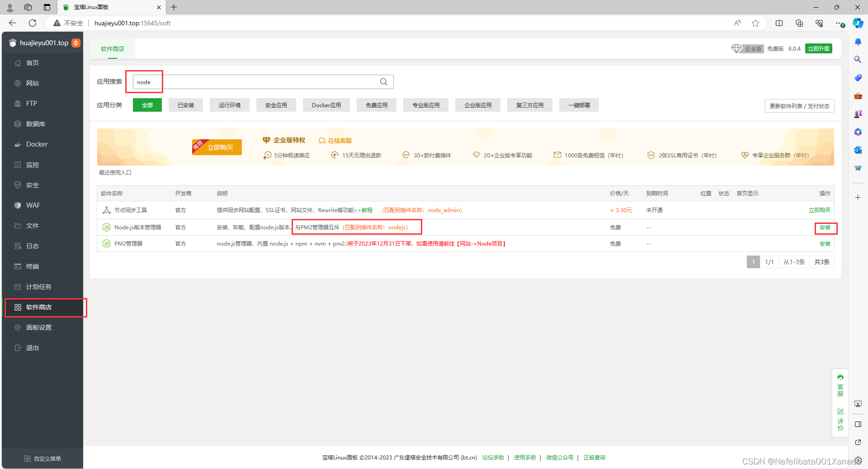The width and height of the screenshot is (868, 469).
Task: Click the 企业版 diamond badge
Action: [748, 48]
